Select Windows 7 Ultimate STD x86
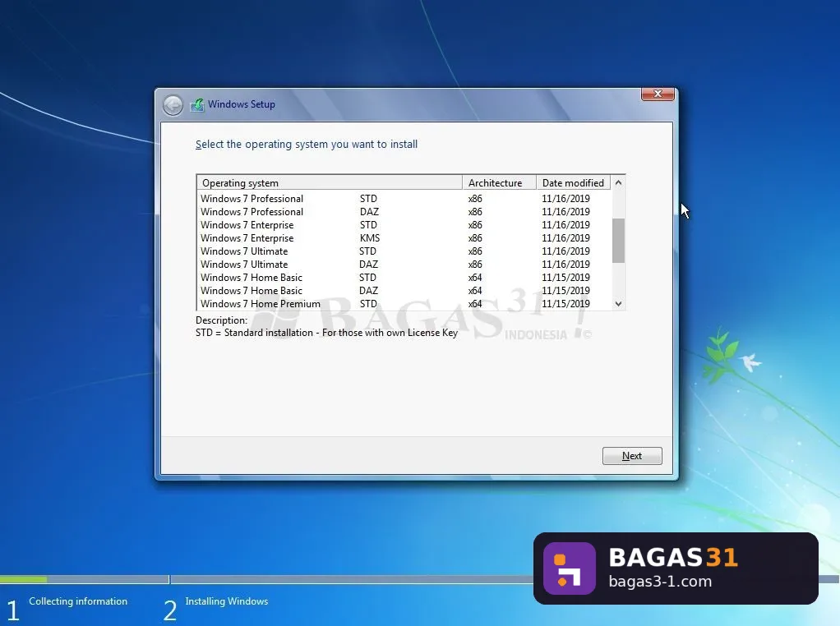Viewport: 840px width, 626px height. 404,251
